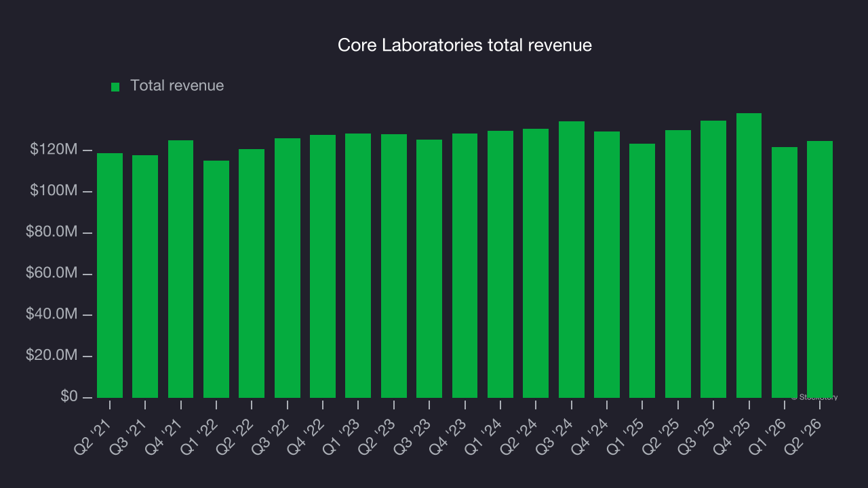Click the Q2 '23 revenue bar
This screenshot has width=868, height=488.
[x=394, y=266]
